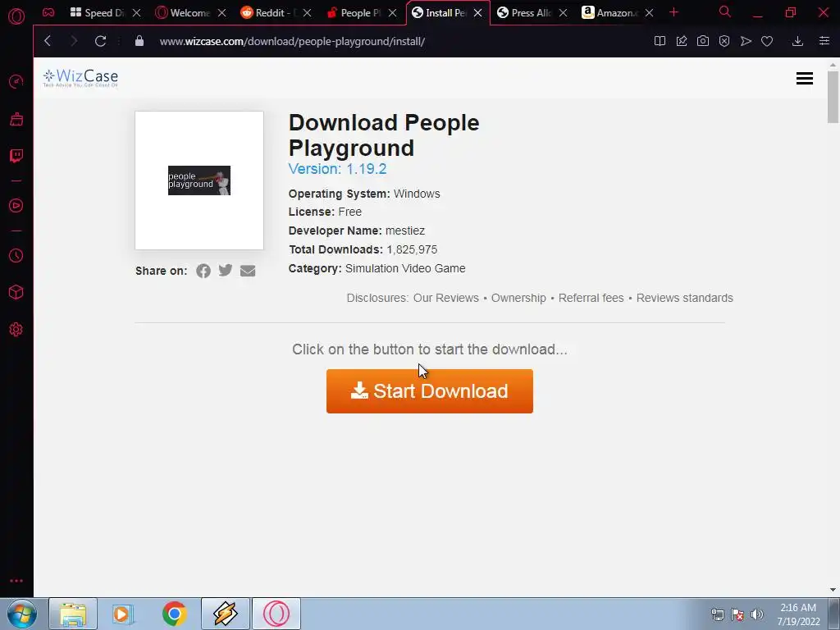
Task: Click the send/flow arrow icon
Action: [746, 41]
